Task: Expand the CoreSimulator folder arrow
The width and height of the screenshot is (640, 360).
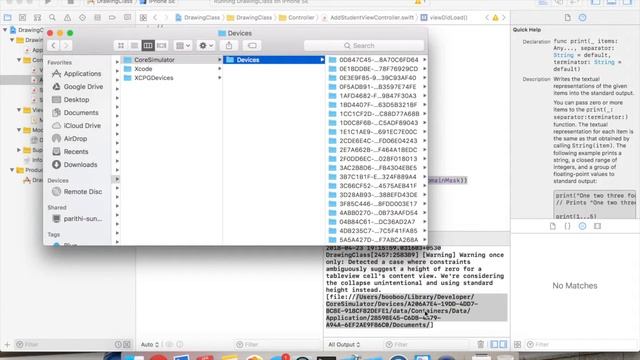Action: point(220,60)
